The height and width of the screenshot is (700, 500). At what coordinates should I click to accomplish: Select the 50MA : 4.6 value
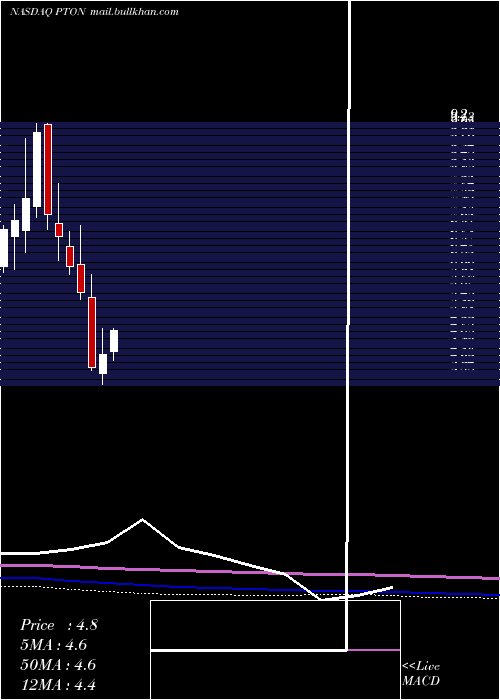click(58, 665)
